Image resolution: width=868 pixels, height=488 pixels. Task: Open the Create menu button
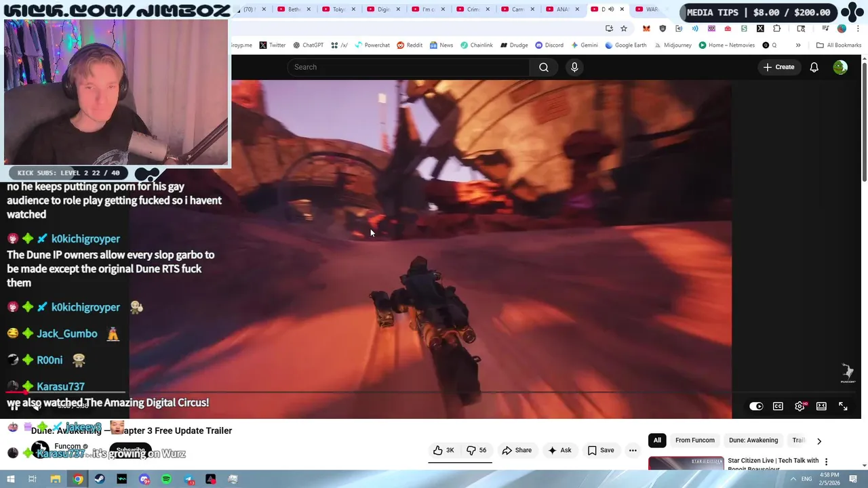pyautogui.click(x=778, y=67)
